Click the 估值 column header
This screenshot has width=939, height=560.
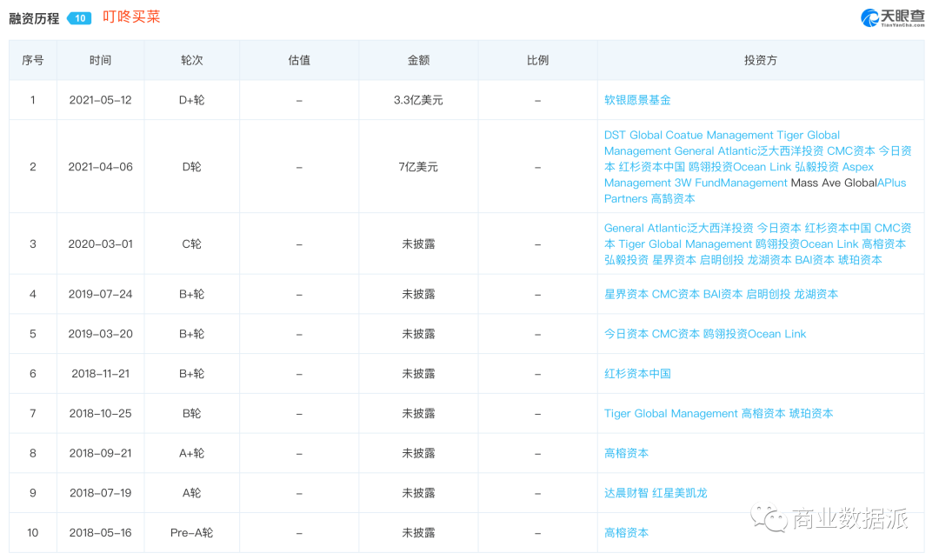[299, 61]
